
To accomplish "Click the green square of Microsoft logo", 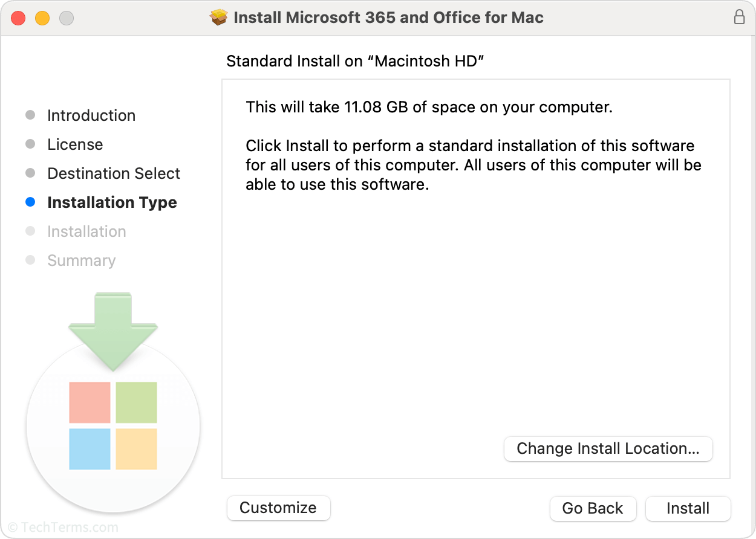I will tap(136, 402).
